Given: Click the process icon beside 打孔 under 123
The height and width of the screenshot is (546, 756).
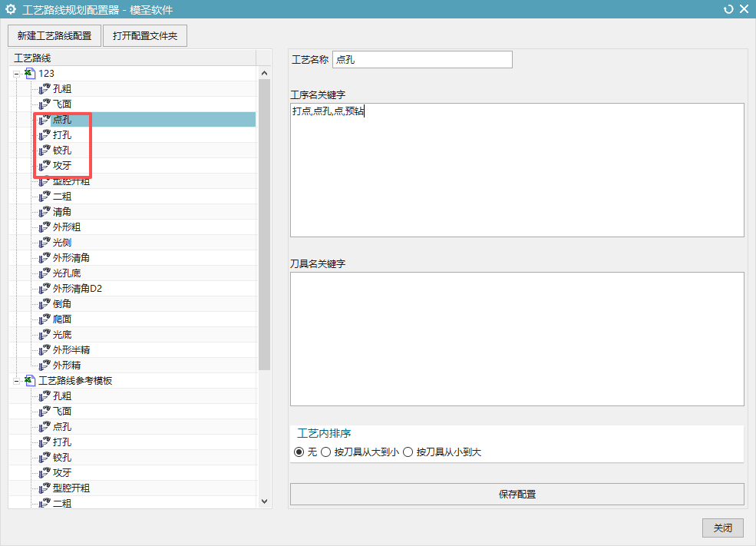Looking at the screenshot, I should click(45, 135).
